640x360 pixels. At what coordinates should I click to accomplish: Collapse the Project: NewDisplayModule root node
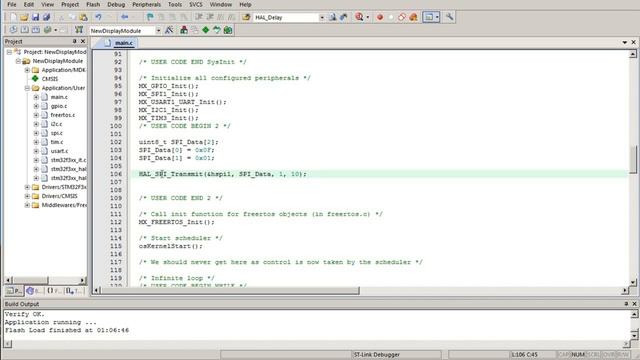tap(9, 52)
